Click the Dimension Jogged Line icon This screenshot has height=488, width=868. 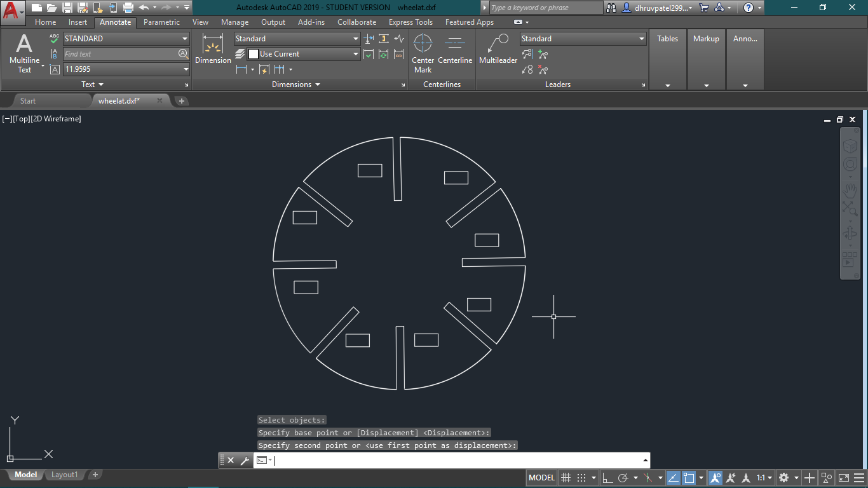pos(399,39)
